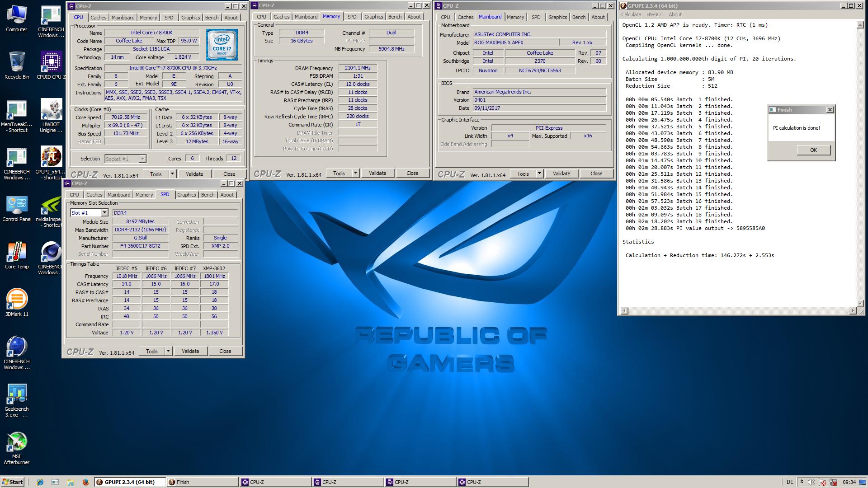Open the Recycle Bin icon
The width and height of the screenshot is (868, 488).
17,66
